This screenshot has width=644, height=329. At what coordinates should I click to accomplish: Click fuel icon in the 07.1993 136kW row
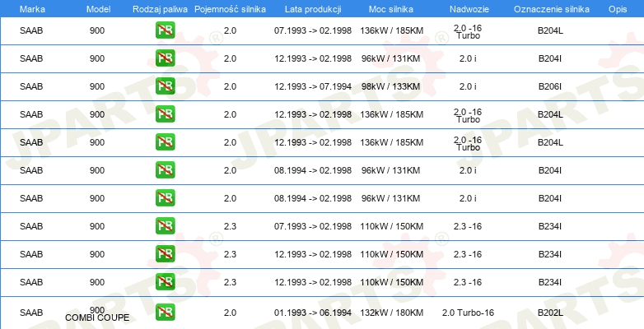point(165,30)
